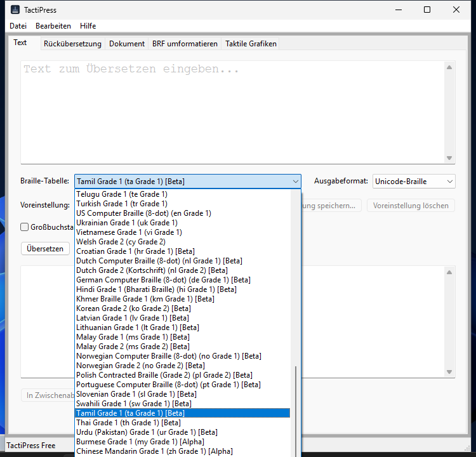Open the Hilfe menu
This screenshot has height=457, width=476.
coord(88,26)
